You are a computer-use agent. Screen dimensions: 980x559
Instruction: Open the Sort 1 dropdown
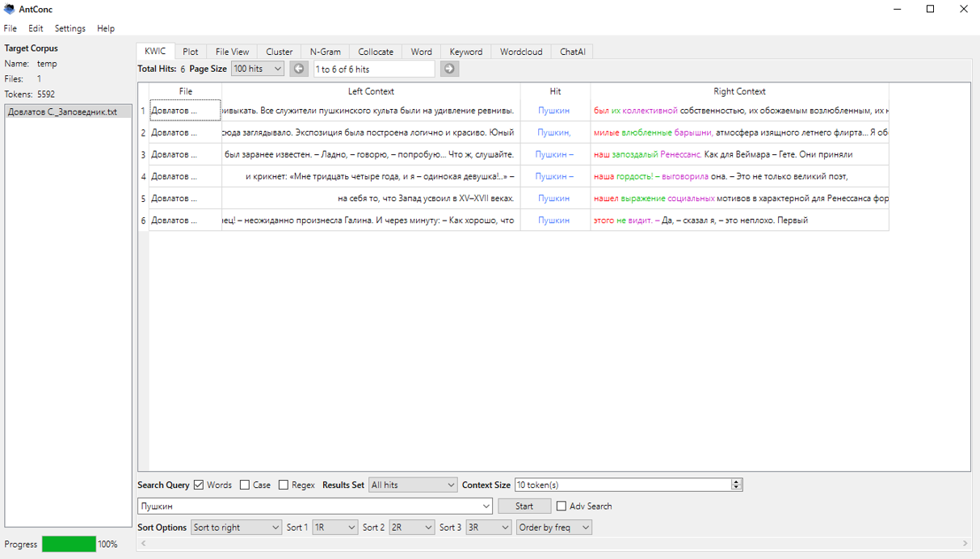[x=334, y=527]
